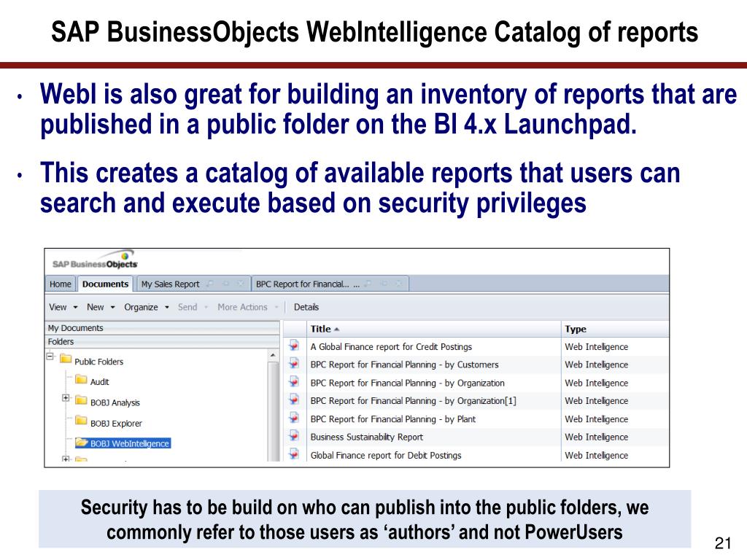Click the Web Intelligence icon beside Business Sustainability Report
The image size is (747, 560).
click(x=294, y=436)
